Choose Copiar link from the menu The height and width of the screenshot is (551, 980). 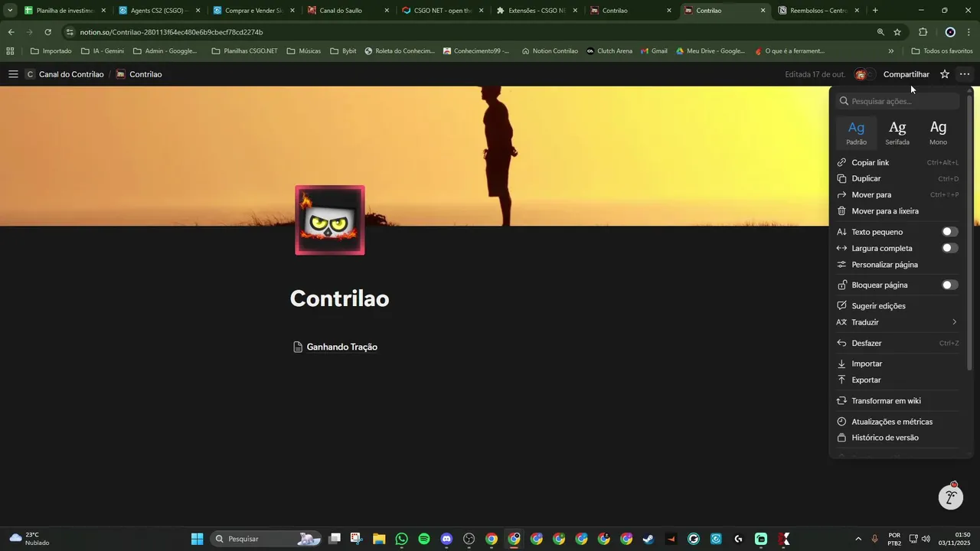click(x=897, y=162)
